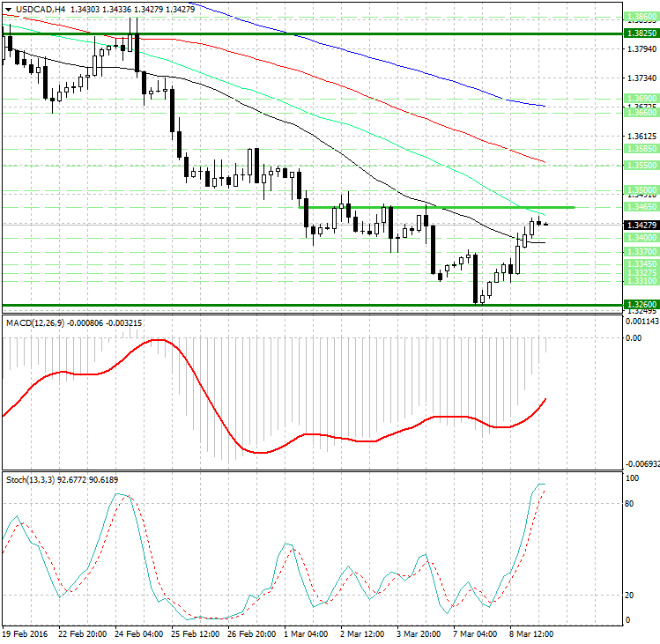Click the 1.36900 price level label
Screen dimensions: 660x644
click(x=641, y=99)
